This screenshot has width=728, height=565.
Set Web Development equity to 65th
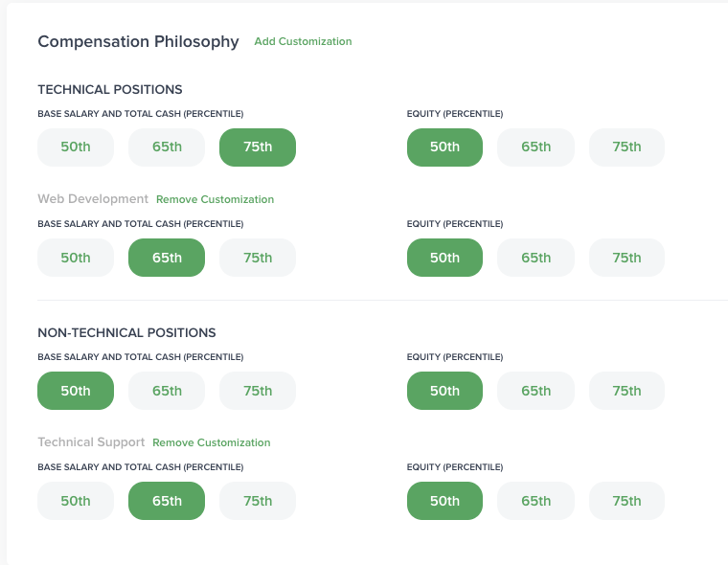(536, 258)
